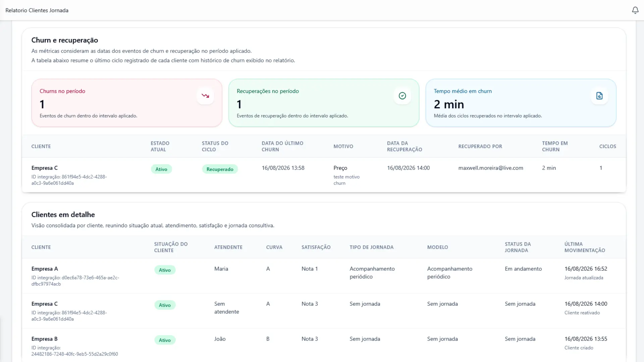The height and width of the screenshot is (362, 644).
Task: Click the 'Cliente reativado' note
Action: (x=582, y=313)
